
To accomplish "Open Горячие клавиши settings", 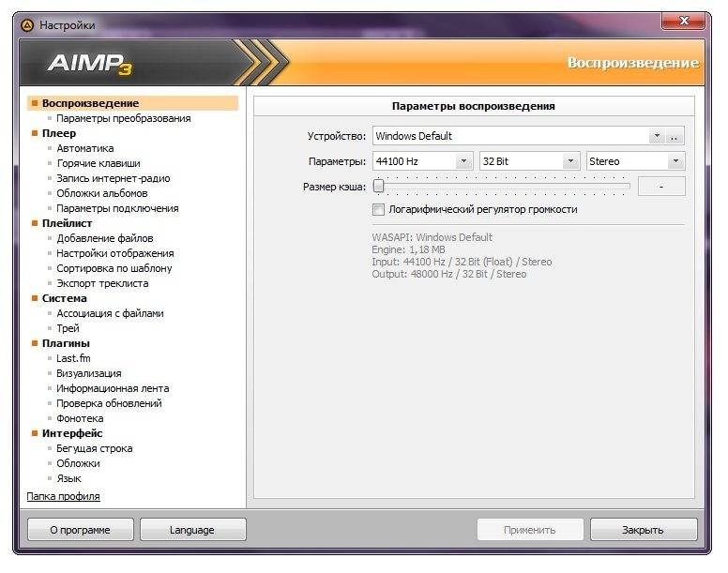I will [x=99, y=163].
